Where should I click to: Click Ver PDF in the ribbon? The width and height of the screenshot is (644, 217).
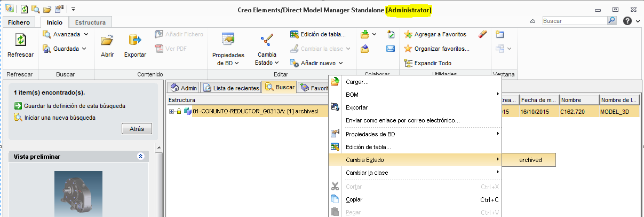(x=170, y=49)
